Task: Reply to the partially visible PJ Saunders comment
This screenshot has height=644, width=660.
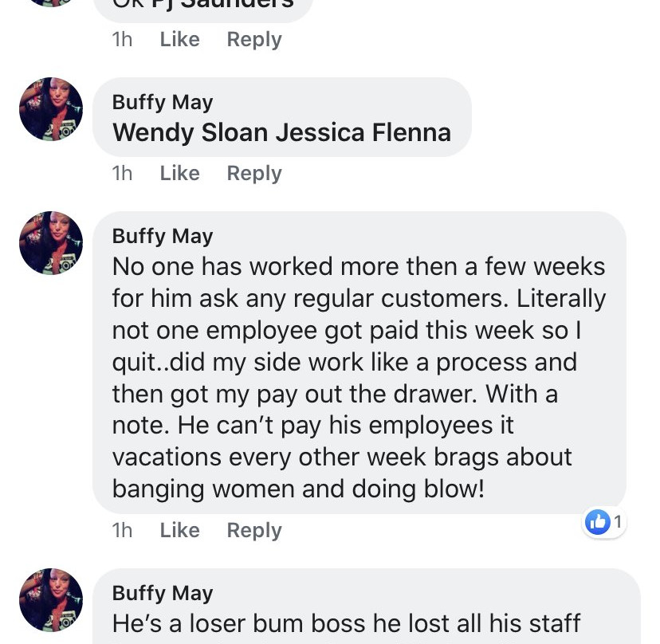Action: coord(254,39)
